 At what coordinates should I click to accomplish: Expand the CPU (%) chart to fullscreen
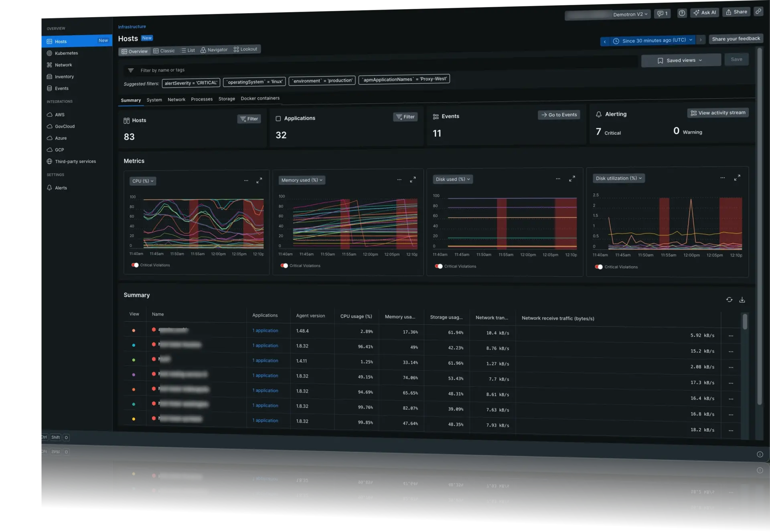tap(259, 180)
